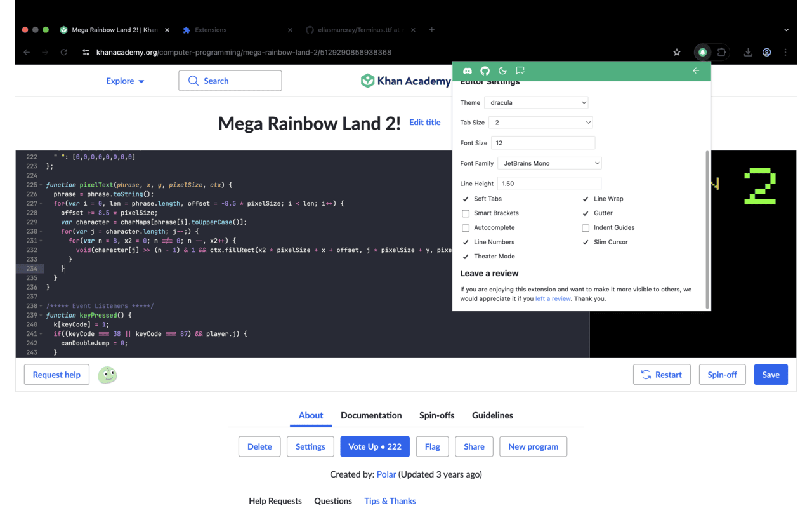Image resolution: width=812 pixels, height=508 pixels.
Task: Enable the Autocomplete checkbox
Action: coord(466,228)
